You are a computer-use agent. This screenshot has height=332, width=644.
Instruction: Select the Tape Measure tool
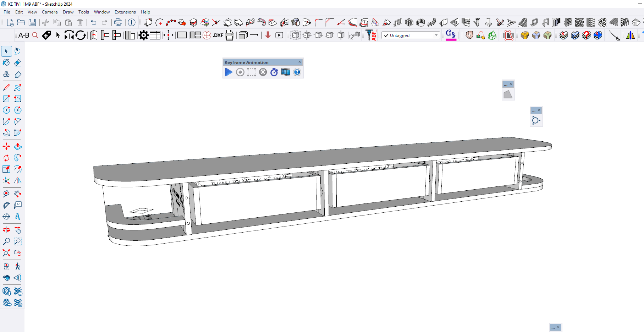click(6, 194)
